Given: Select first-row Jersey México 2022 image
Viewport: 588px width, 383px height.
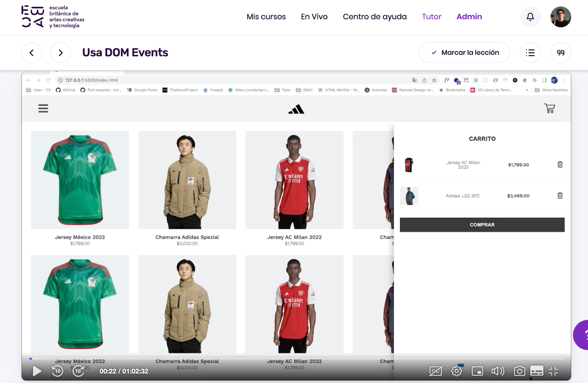Looking at the screenshot, I should [80, 180].
